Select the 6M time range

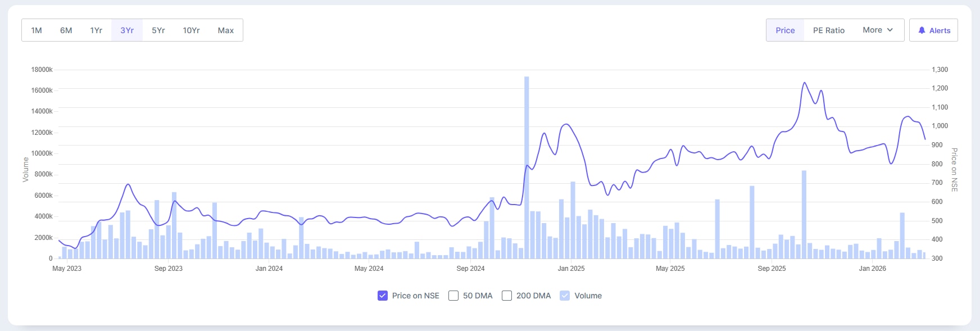tap(66, 30)
